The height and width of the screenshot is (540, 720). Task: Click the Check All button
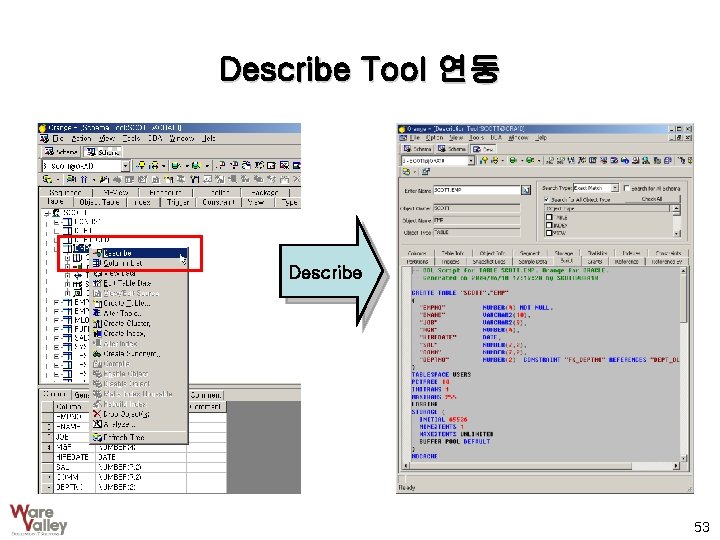coord(652,199)
